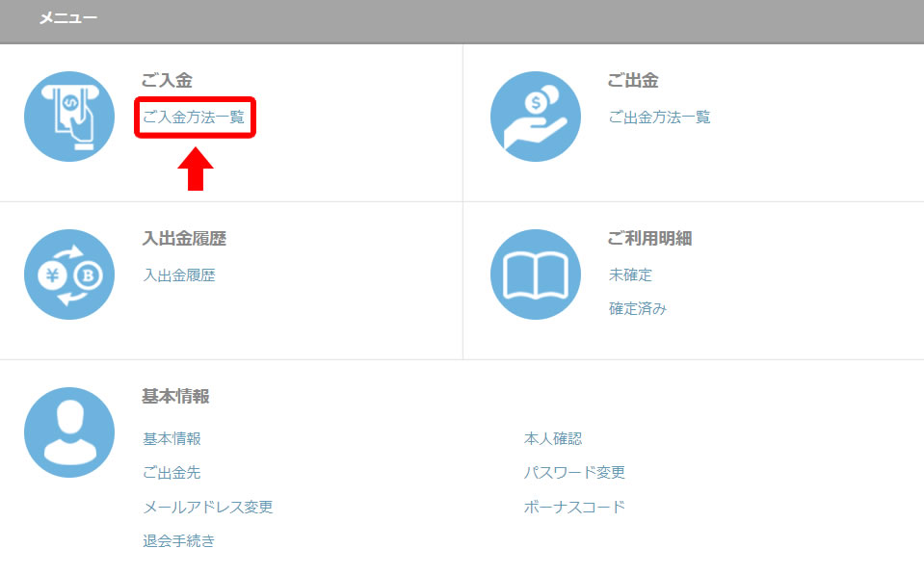
Task: Open 本人確認 identity verification link
Action: pyautogui.click(x=553, y=439)
